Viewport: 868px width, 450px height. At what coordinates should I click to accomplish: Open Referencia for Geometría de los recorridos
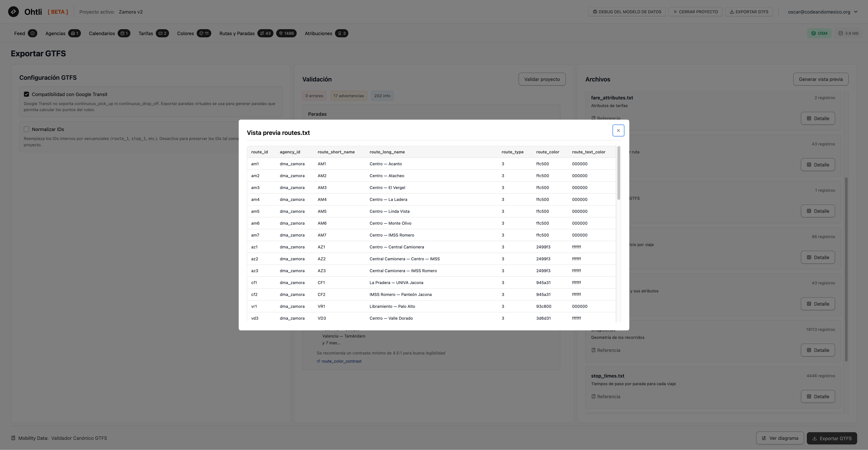coord(606,350)
